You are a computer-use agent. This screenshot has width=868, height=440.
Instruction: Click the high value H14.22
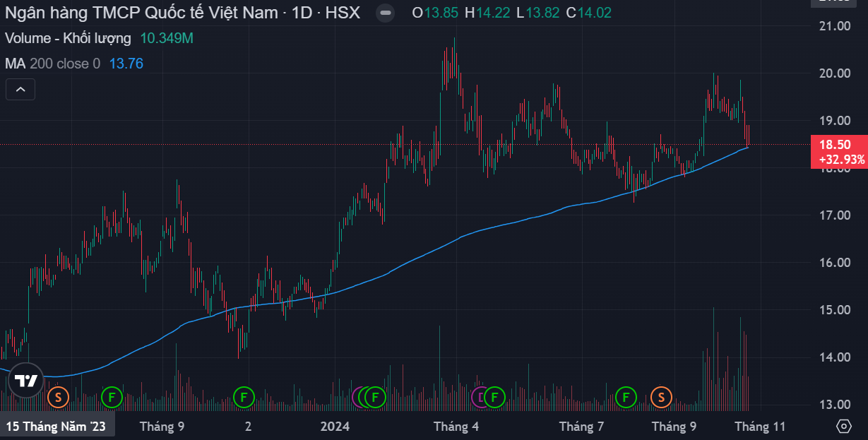coord(487,13)
